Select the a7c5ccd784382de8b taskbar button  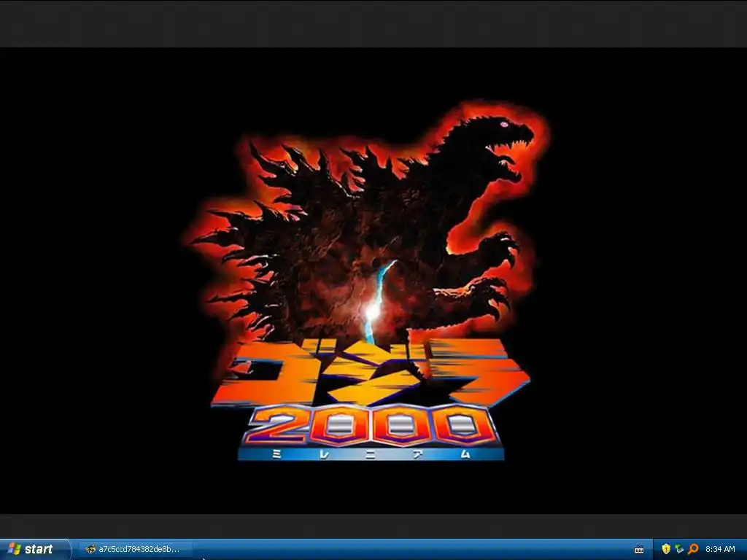click(136, 549)
